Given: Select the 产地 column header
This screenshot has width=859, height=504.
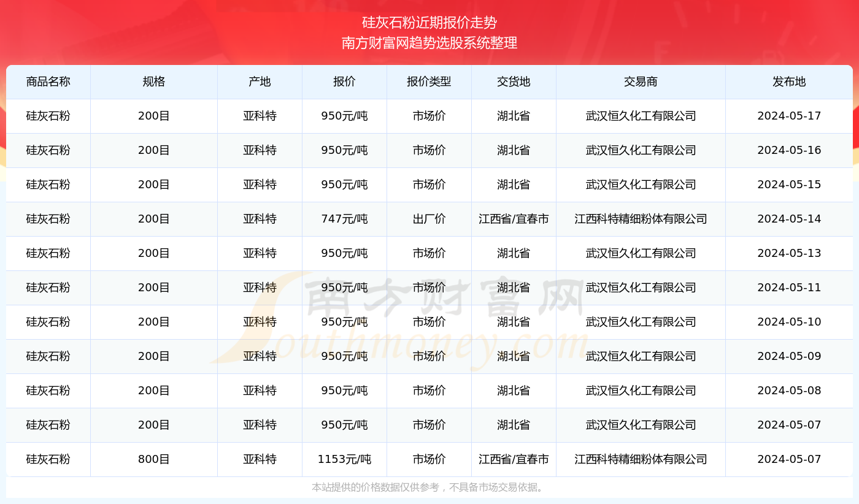Looking at the screenshot, I should pyautogui.click(x=260, y=82).
